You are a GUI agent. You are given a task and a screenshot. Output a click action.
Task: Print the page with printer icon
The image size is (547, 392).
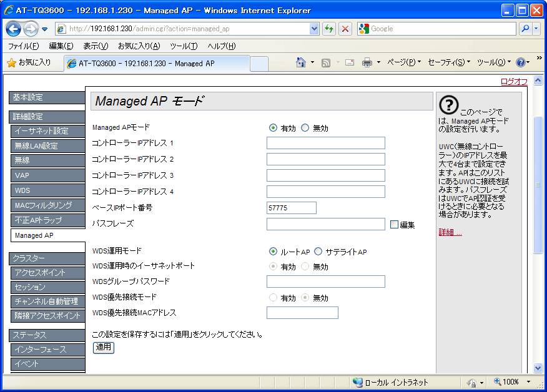coord(367,63)
